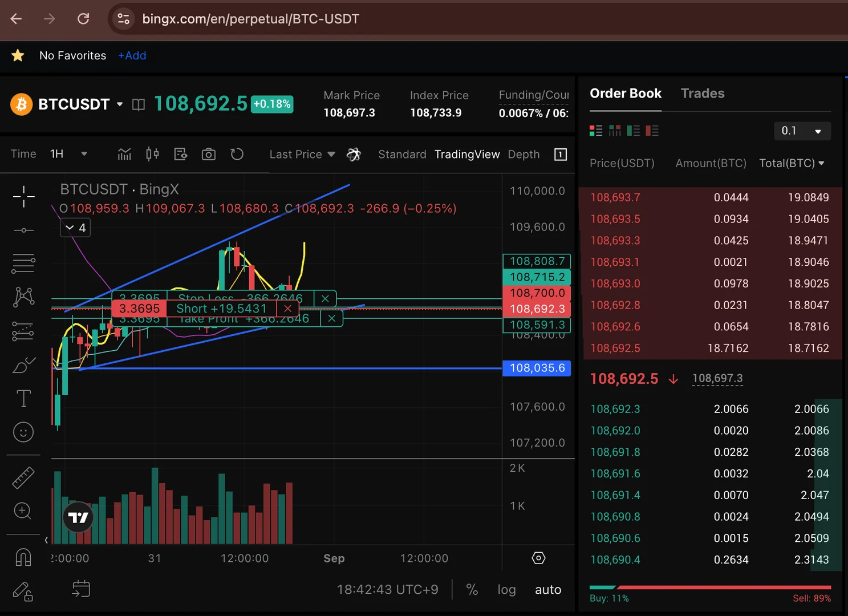The height and width of the screenshot is (616, 848).
Task: Show both buy and sell orders view
Action: click(596, 131)
